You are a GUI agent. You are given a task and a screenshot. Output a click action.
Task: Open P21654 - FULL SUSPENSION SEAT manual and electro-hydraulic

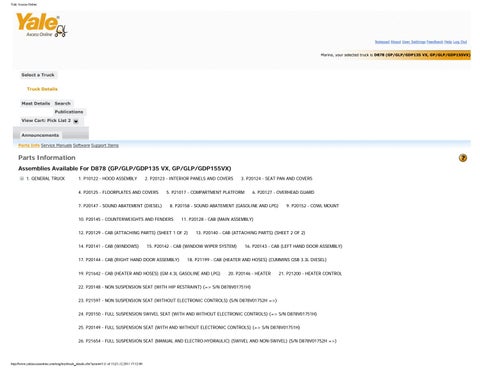point(207,341)
